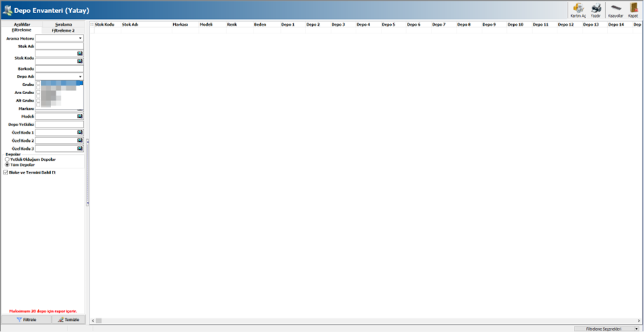Click the Depo 11 column header

click(545, 25)
